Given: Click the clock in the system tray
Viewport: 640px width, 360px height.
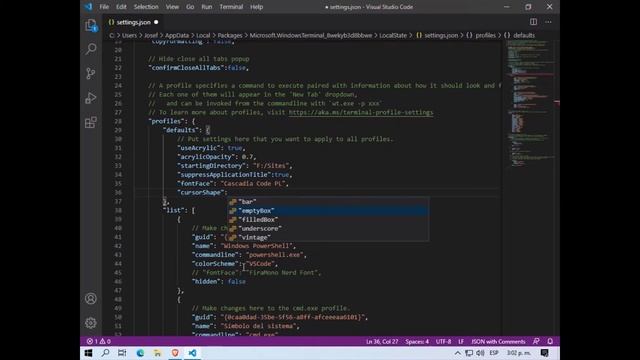Looking at the screenshot, I should pos(519,353).
